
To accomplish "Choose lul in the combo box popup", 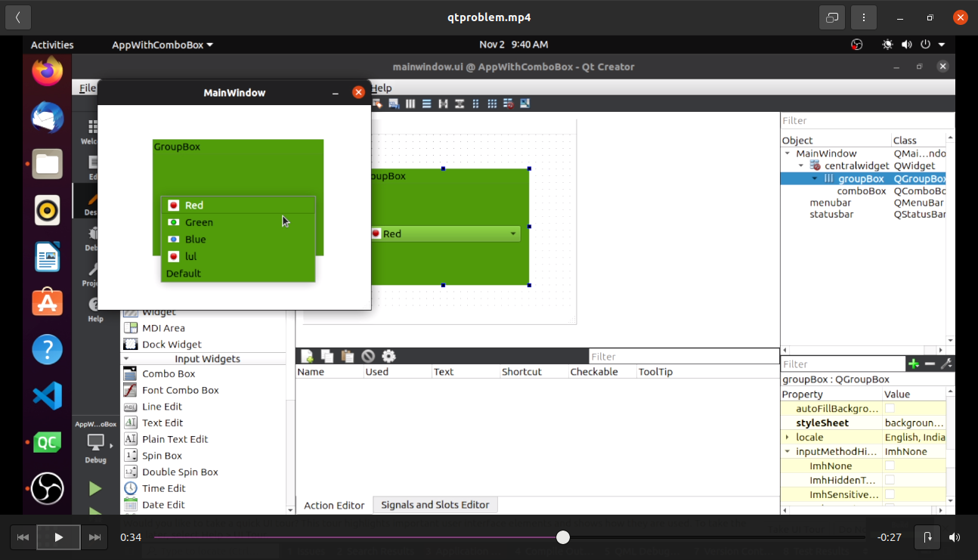I will (x=238, y=257).
